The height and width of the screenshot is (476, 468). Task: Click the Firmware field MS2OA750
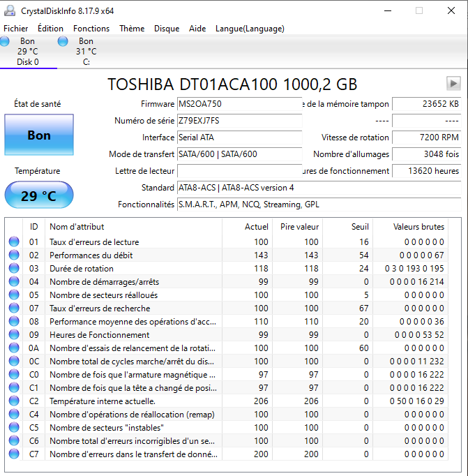(x=240, y=104)
